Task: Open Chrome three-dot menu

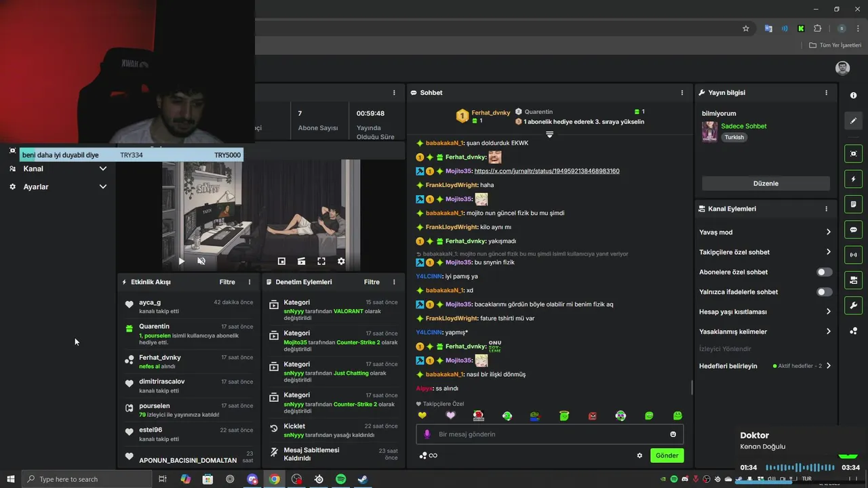Action: (x=858, y=28)
